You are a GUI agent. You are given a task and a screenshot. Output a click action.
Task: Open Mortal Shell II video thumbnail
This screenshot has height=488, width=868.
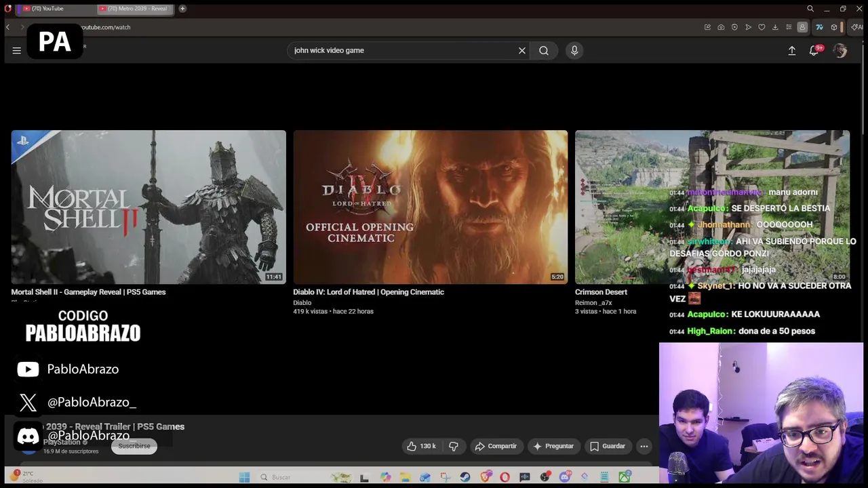[x=149, y=207]
